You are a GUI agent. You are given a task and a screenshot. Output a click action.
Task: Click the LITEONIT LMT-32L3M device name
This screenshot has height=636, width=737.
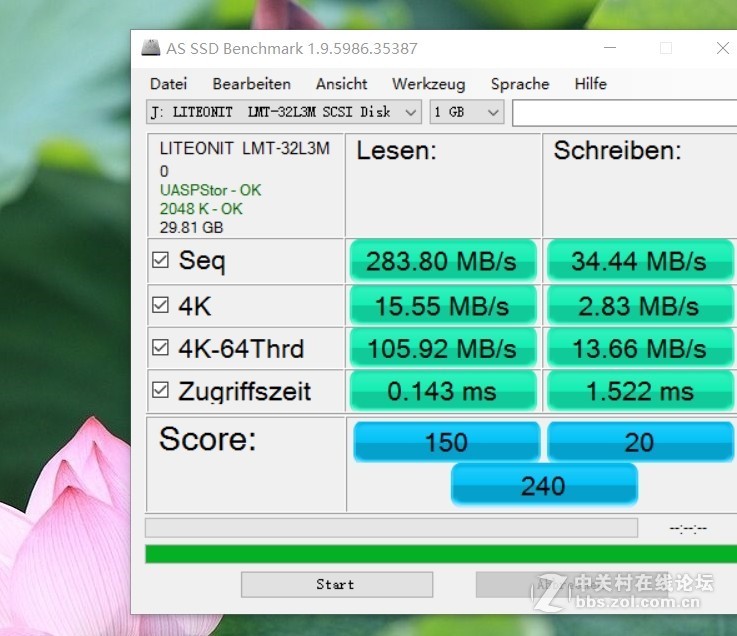245,149
